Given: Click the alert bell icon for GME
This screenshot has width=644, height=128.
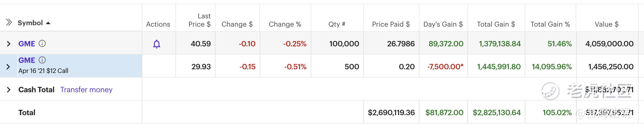Looking at the screenshot, I should point(157,44).
